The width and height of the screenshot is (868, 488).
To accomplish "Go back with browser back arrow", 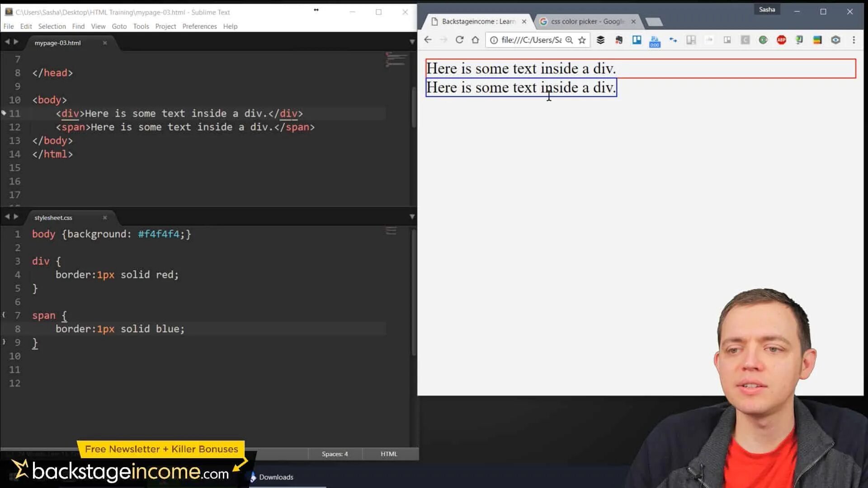I will (x=428, y=40).
